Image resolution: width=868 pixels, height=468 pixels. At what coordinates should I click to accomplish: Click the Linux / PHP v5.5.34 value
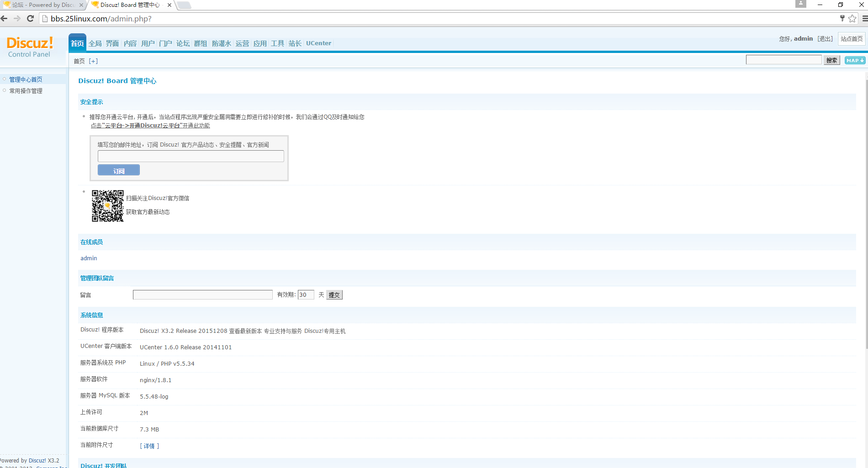pos(167,364)
